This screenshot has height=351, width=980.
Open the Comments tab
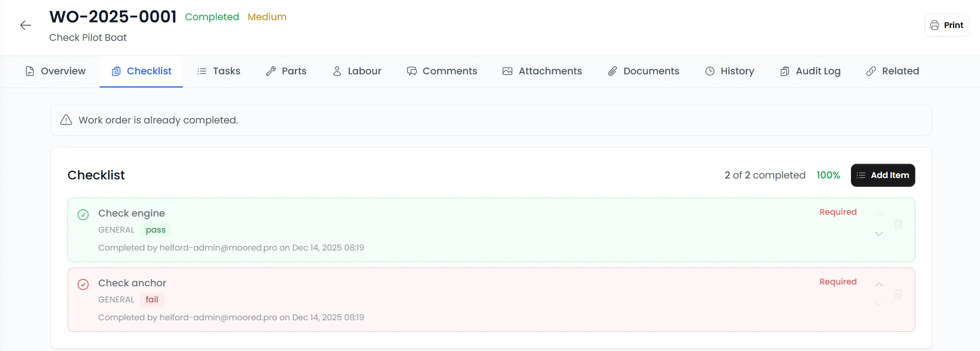coord(442,71)
